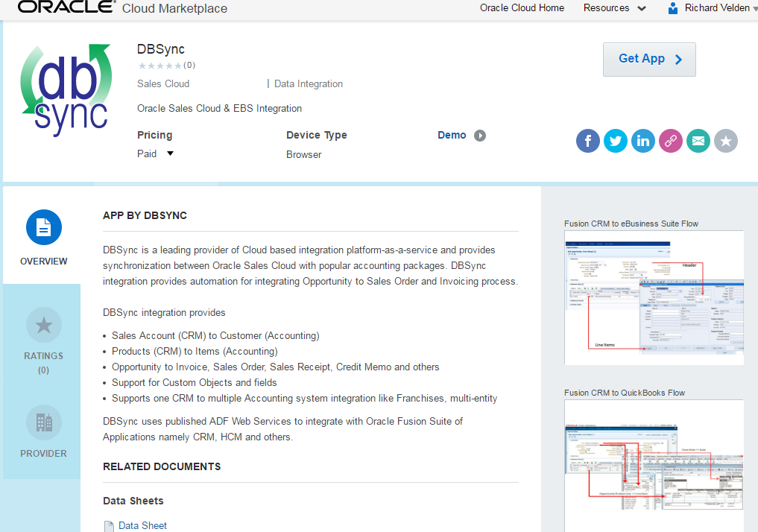Screen dimensions: 758x532
Task: Select the Overview document icon
Action: point(43,227)
